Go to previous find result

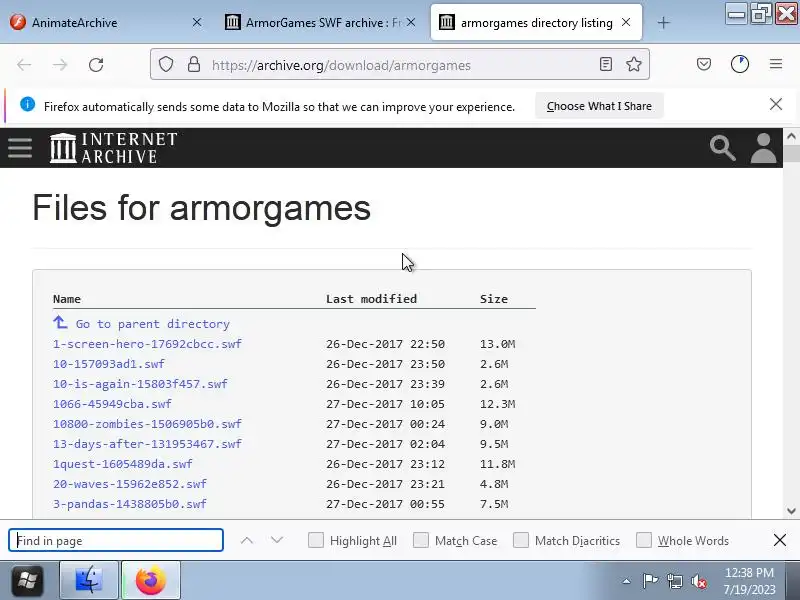247,540
